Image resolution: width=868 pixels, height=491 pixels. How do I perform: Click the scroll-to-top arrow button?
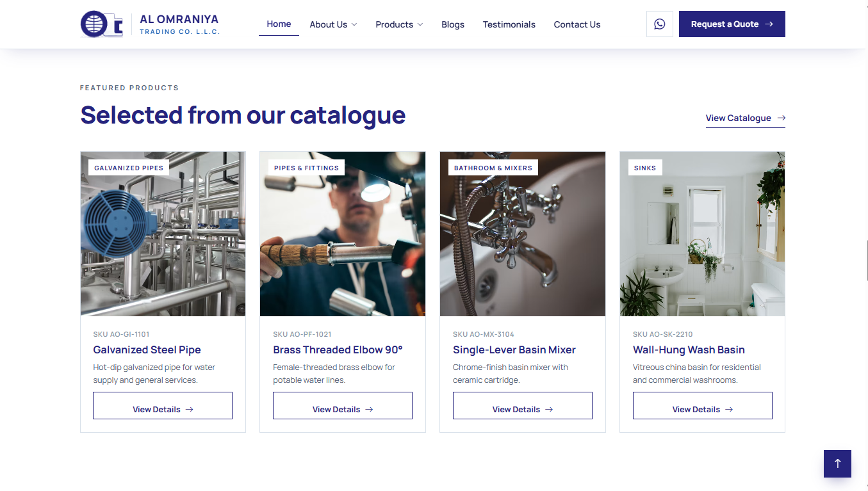[x=837, y=463]
